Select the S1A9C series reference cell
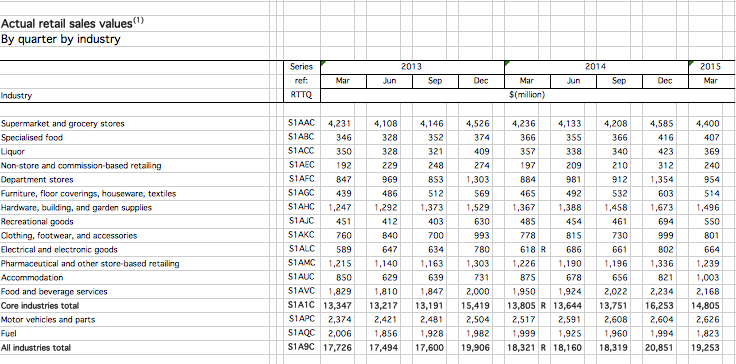Viewport: 736px width, 364px height. (x=301, y=348)
